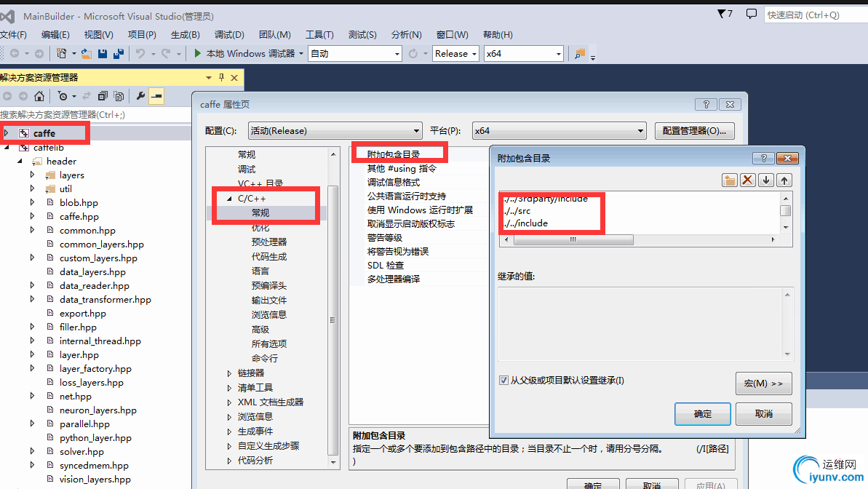Open the 调试(D) menu
Viewport: 868px width, 489px height.
pos(229,34)
